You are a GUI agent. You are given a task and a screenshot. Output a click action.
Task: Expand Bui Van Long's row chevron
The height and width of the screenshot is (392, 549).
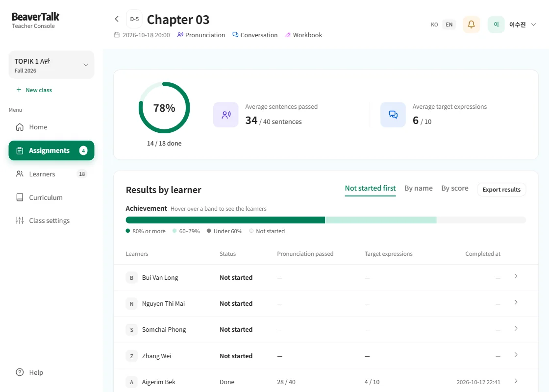point(516,276)
